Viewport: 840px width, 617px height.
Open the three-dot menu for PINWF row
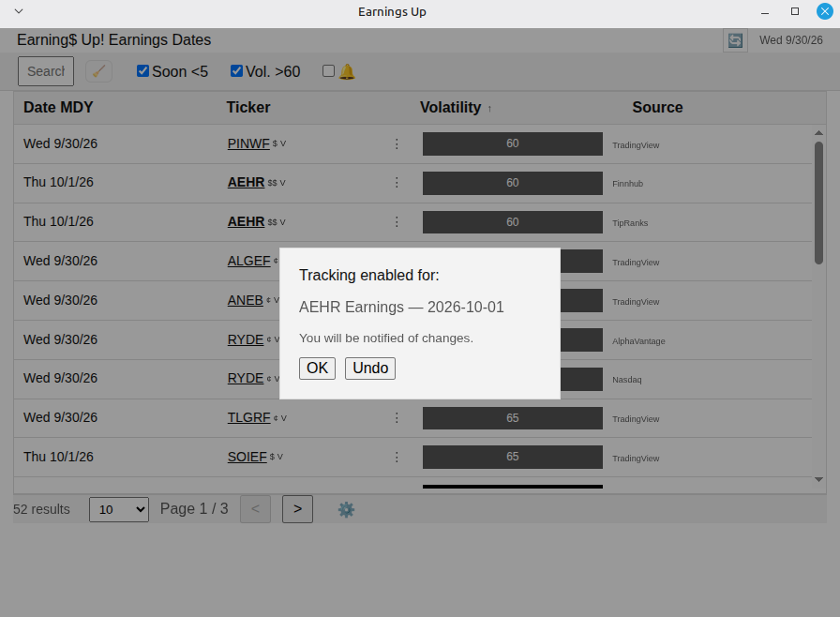[x=397, y=143]
